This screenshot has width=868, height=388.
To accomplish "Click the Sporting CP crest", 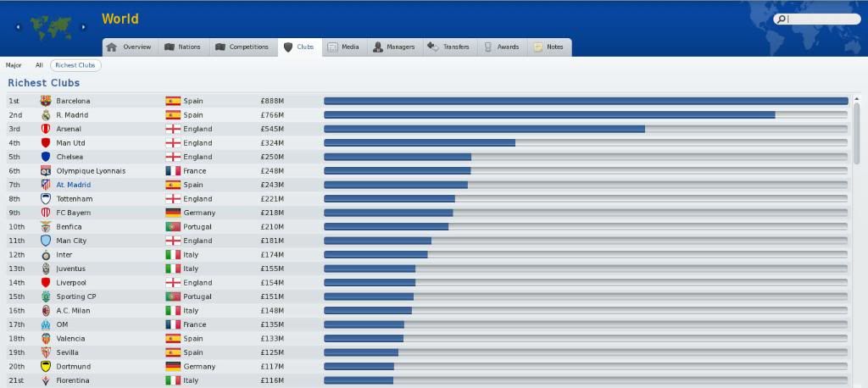I will pyautogui.click(x=46, y=297).
